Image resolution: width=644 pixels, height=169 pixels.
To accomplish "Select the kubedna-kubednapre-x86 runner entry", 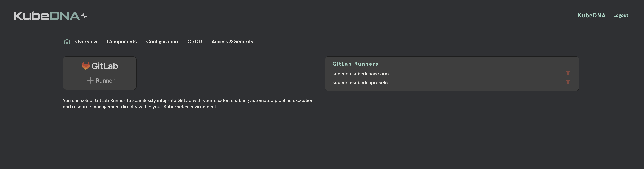I will pos(360,83).
